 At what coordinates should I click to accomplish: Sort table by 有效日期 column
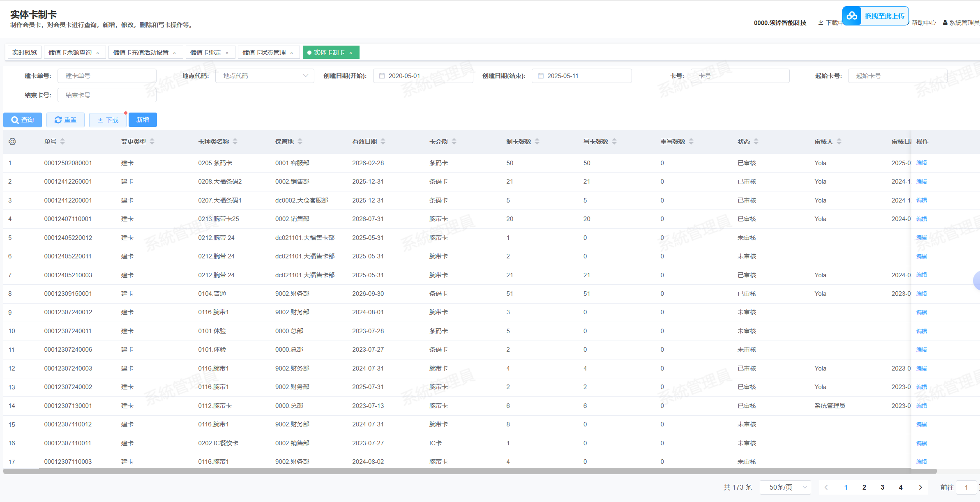tap(383, 141)
